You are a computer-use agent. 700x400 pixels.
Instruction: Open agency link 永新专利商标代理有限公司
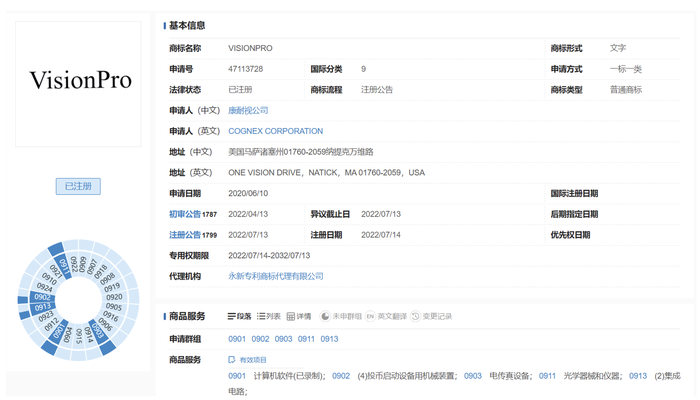click(x=275, y=276)
